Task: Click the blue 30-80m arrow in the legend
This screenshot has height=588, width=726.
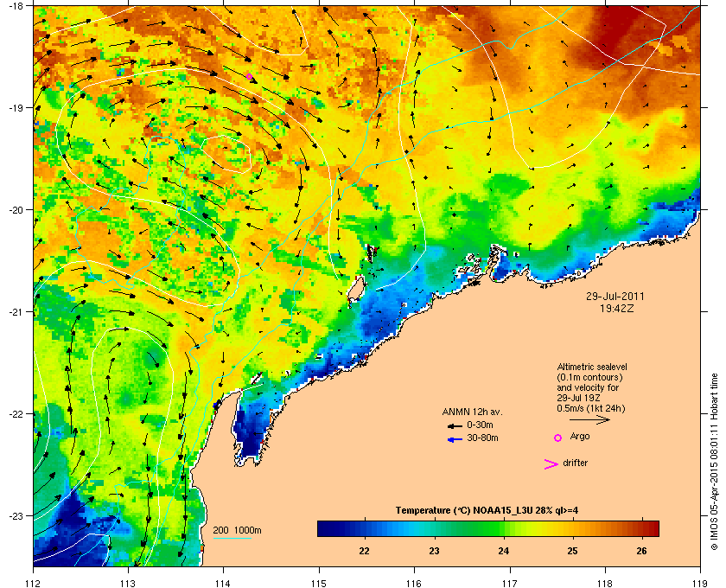Action: pyautogui.click(x=455, y=439)
